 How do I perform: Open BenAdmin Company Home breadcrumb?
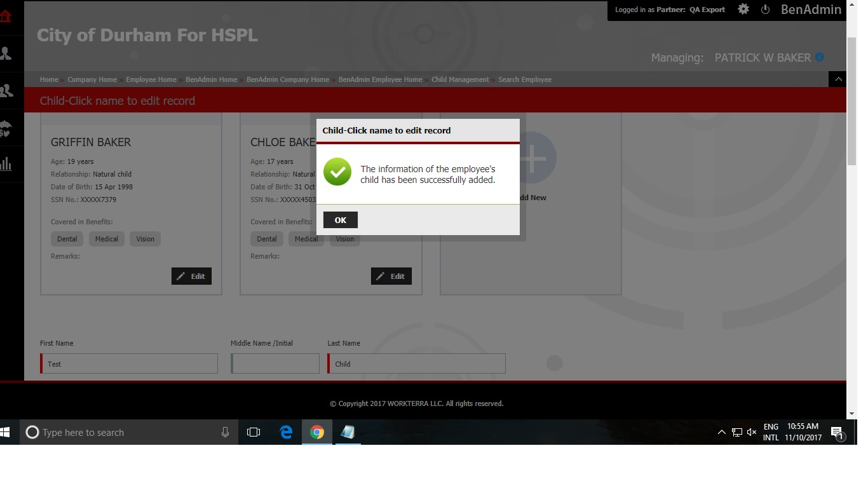[x=288, y=79]
